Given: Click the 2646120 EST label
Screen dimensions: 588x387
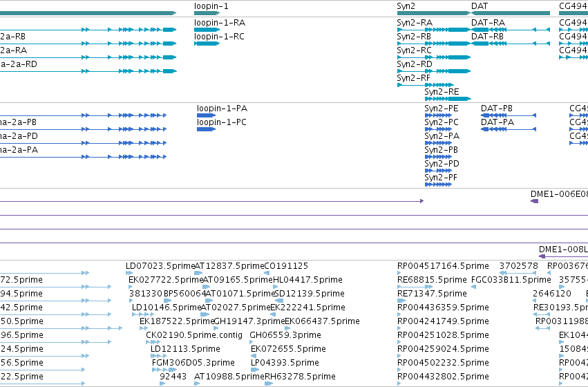Looking at the screenshot, I should click(552, 294).
